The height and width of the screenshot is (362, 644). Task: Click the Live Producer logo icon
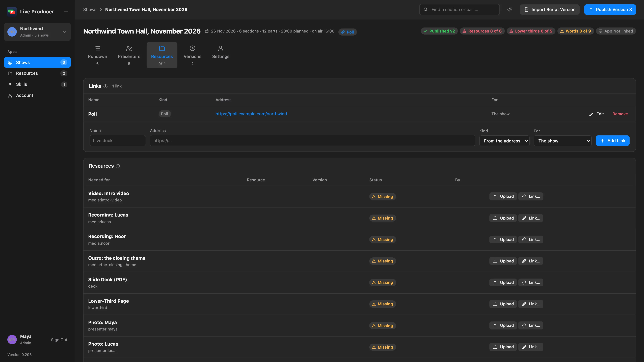(x=12, y=12)
